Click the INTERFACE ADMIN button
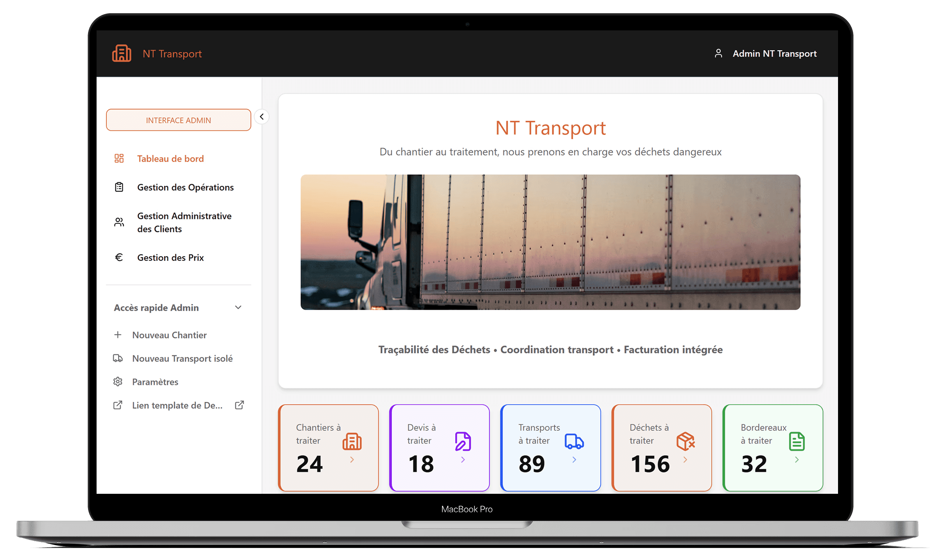 click(178, 120)
